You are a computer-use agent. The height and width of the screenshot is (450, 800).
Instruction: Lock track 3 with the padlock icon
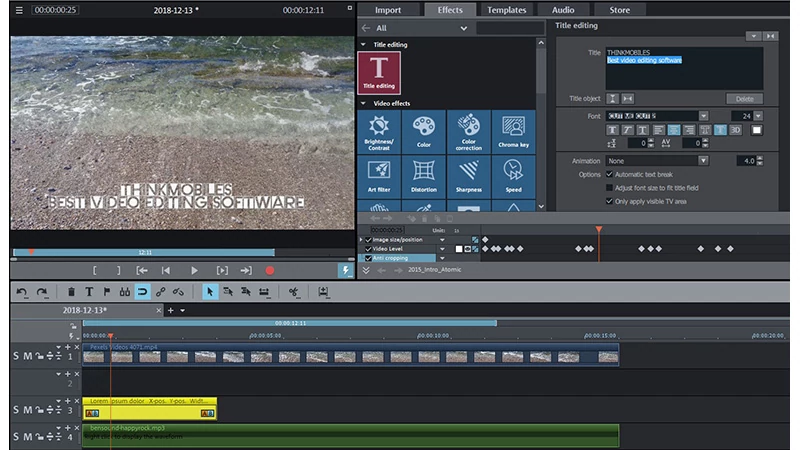click(39, 410)
